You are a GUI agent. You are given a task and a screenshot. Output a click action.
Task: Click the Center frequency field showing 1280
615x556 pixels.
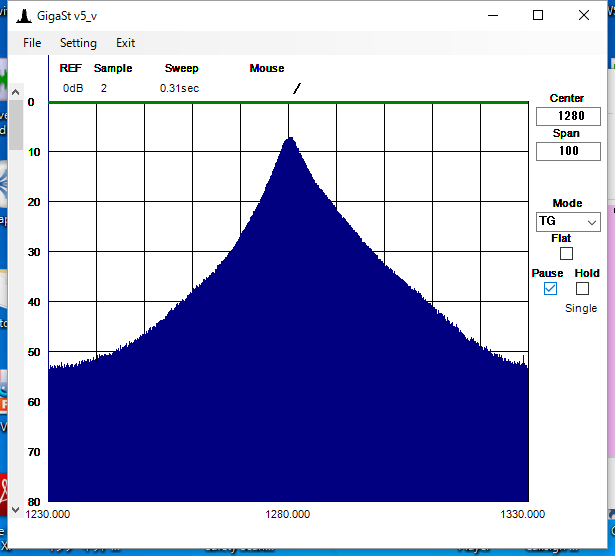tap(567, 116)
